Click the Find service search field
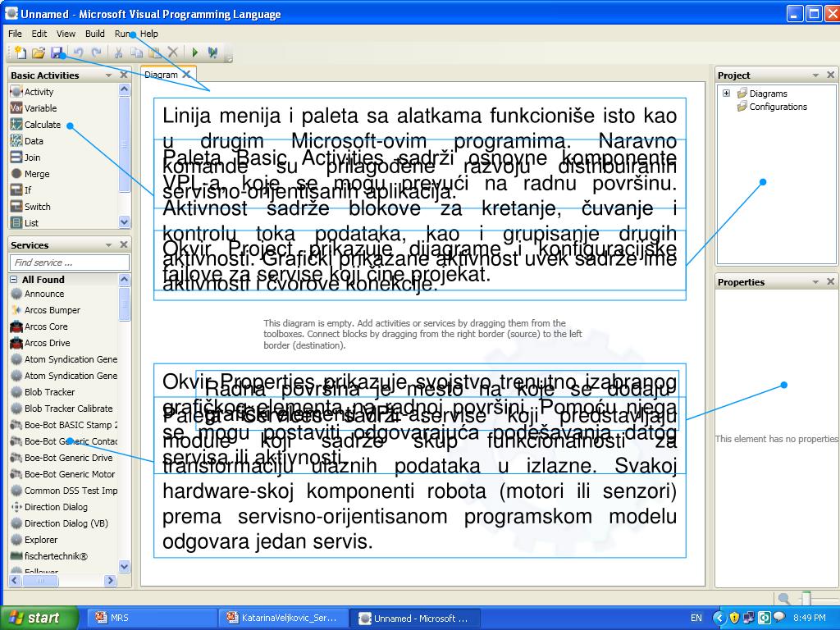Screen dimensions: 840x630 tap(70, 262)
